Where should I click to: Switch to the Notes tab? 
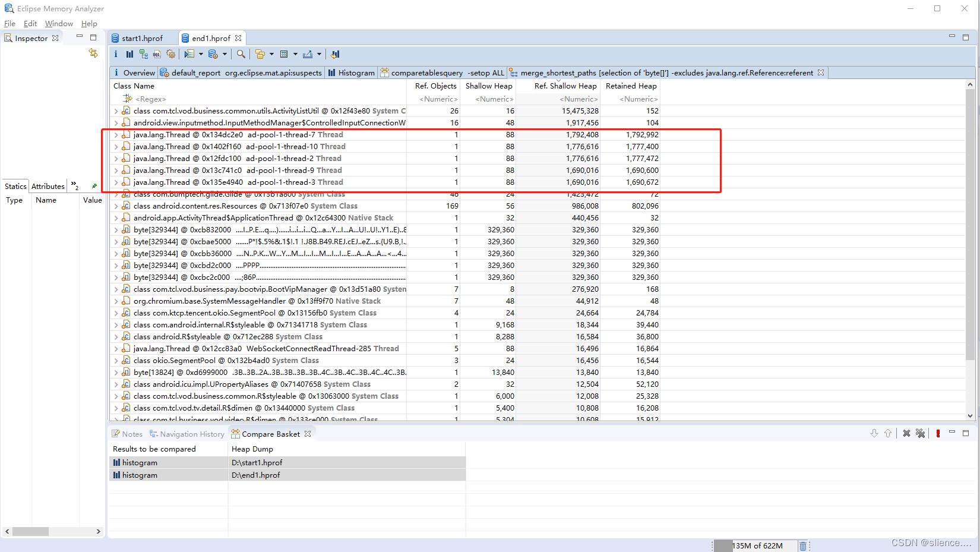coord(127,434)
